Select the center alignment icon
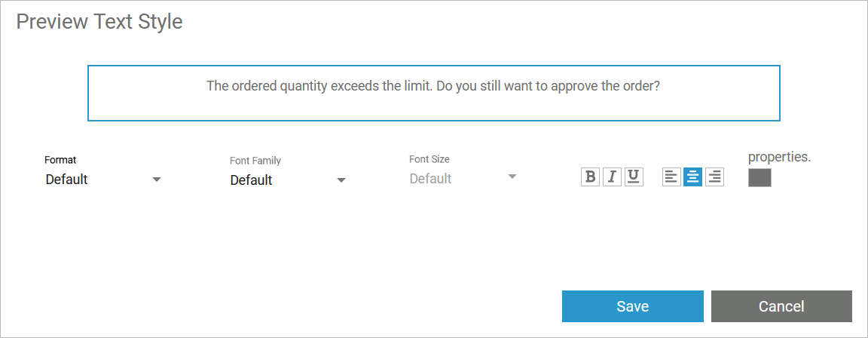 click(x=692, y=177)
